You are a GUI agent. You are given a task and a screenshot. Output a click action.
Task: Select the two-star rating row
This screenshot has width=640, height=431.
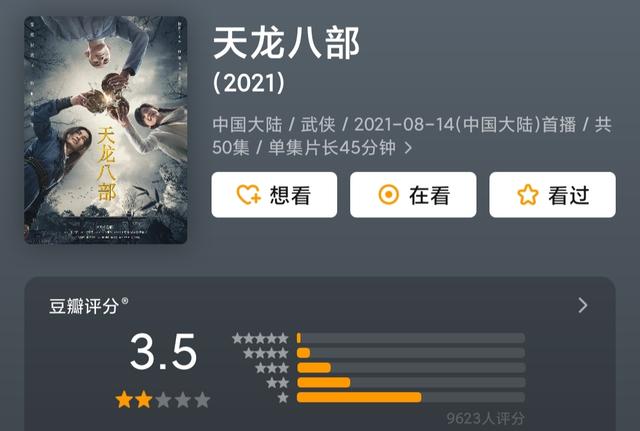[x=396, y=382]
